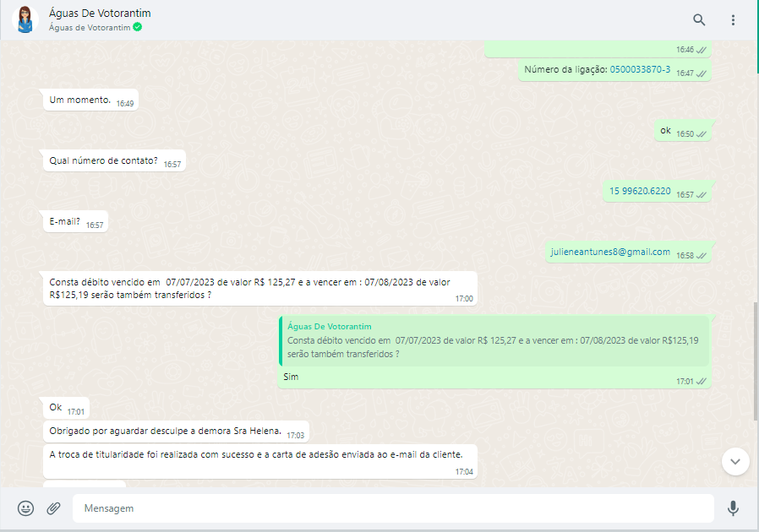The height and width of the screenshot is (532, 759).
Task: Click the 'troca de titularidade' success message
Action: (260, 456)
